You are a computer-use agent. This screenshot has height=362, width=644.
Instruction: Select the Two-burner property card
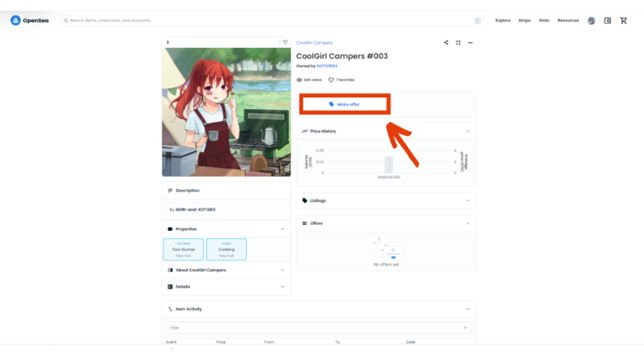coord(183,249)
